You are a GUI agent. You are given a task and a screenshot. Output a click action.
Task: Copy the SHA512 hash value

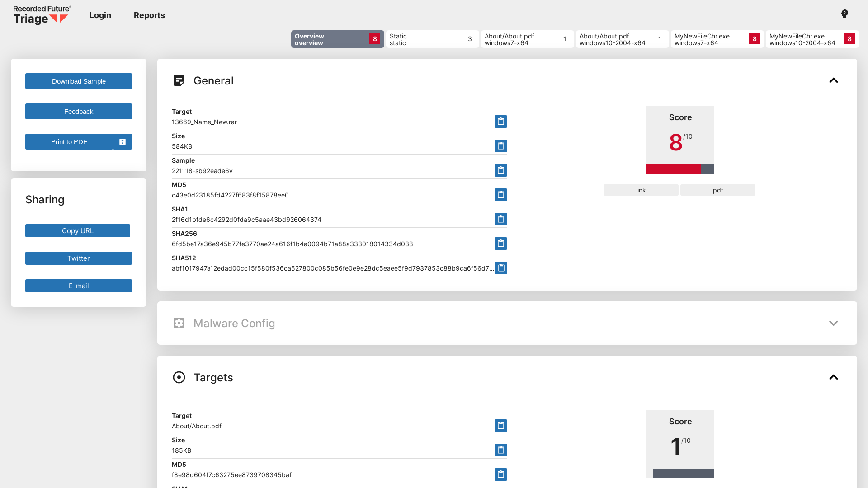click(x=500, y=267)
